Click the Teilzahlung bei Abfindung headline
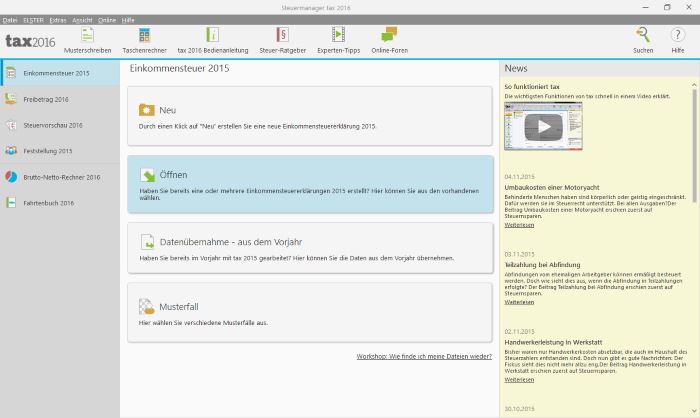The height and width of the screenshot is (418, 700). coord(542,265)
